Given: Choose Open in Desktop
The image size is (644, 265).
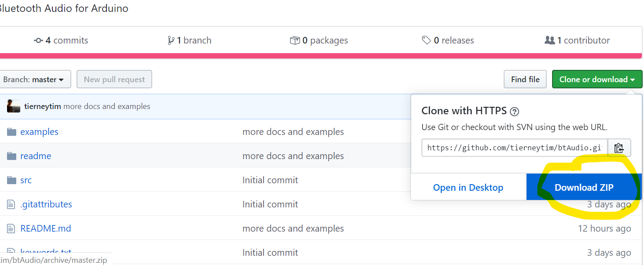Looking at the screenshot, I should click(x=468, y=188).
